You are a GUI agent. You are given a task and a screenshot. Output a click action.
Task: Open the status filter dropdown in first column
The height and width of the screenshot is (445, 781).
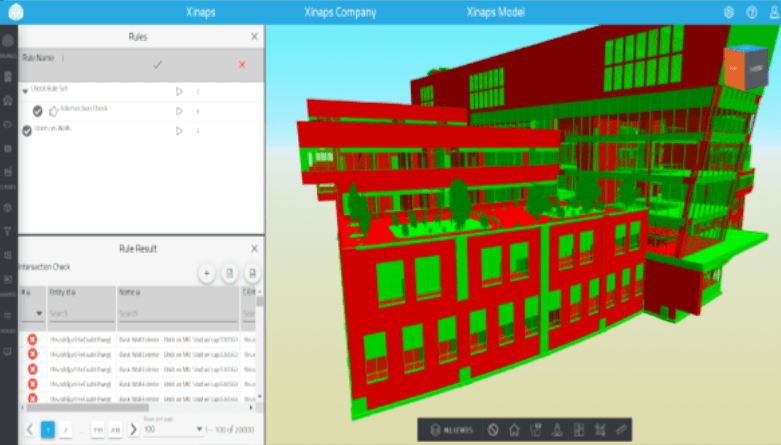[x=39, y=313]
